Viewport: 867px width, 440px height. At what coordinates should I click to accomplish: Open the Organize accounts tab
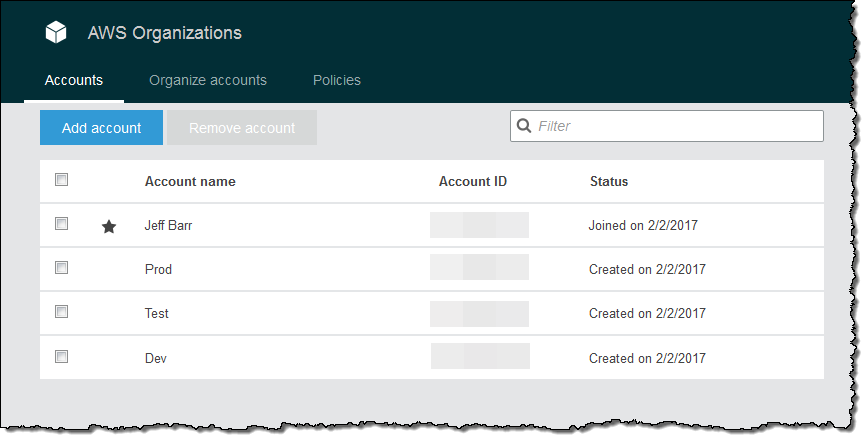208,80
